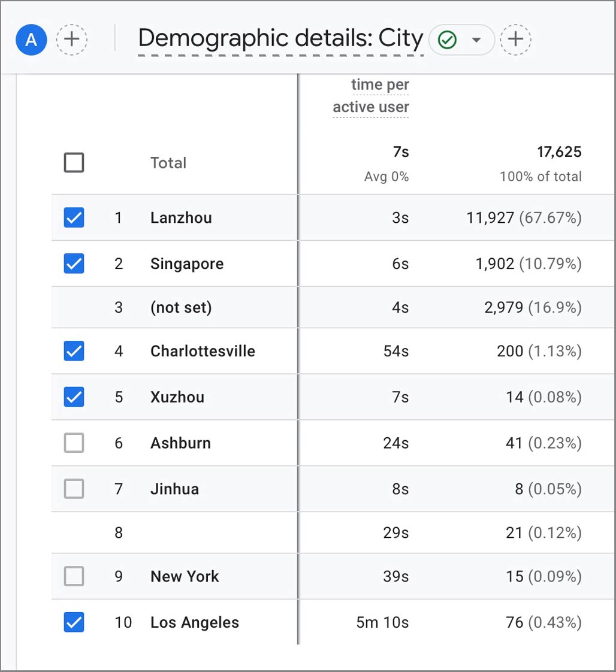This screenshot has height=672, width=616.
Task: Click the 'Demographic details: City' report title
Action: click(280, 39)
